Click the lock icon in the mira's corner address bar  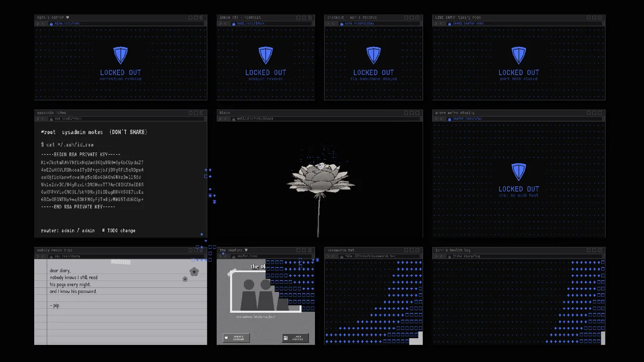pyautogui.click(x=51, y=24)
